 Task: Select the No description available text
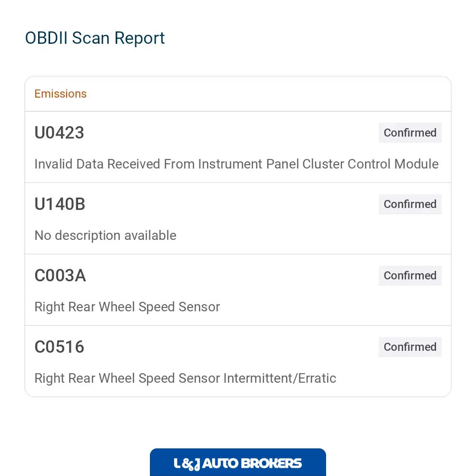coord(105,236)
